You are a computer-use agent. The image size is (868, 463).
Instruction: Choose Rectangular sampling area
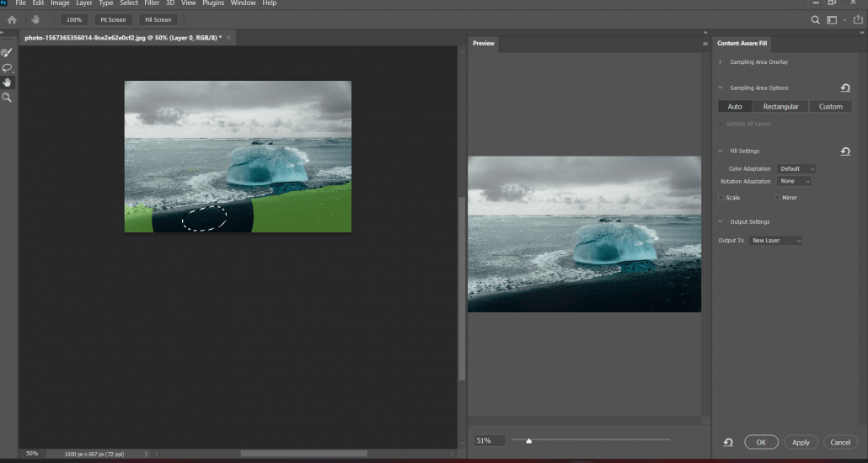click(x=780, y=106)
